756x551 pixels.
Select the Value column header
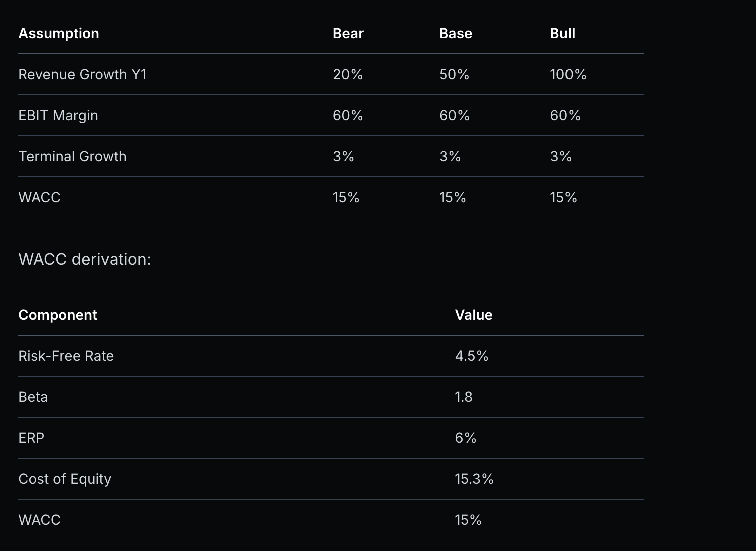point(473,315)
